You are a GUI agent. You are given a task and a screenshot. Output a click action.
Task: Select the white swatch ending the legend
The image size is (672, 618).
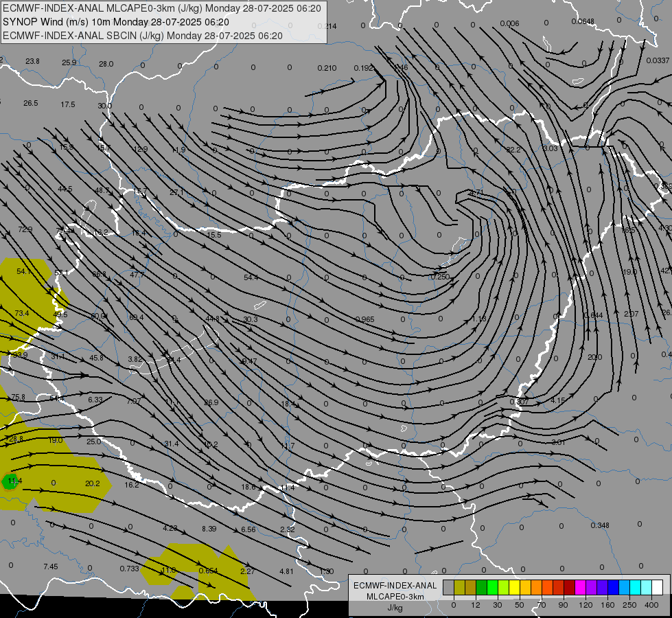tap(658, 587)
